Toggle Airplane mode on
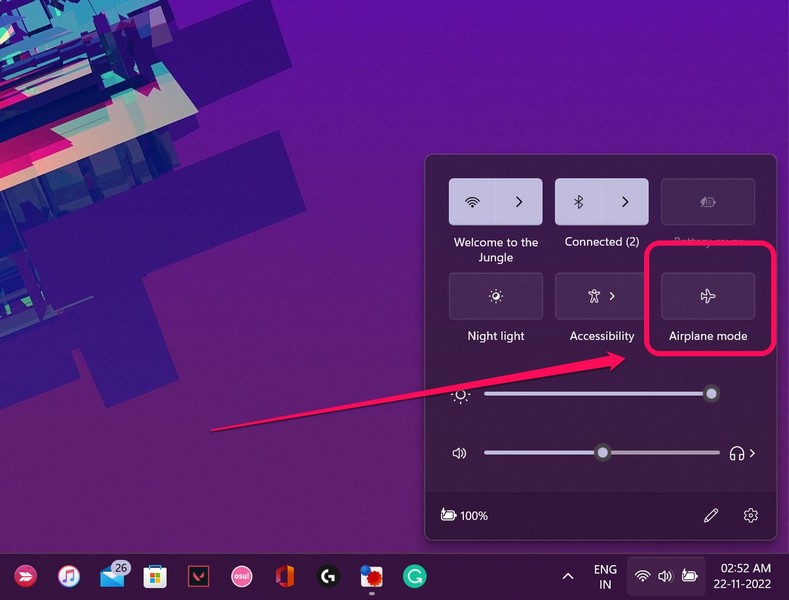The height and width of the screenshot is (600, 789). coord(708,296)
